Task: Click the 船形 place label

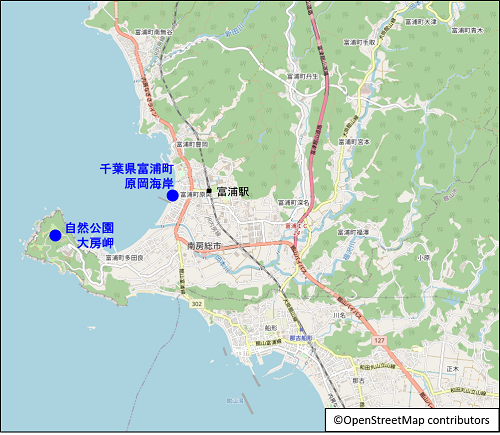Action: click(x=271, y=328)
